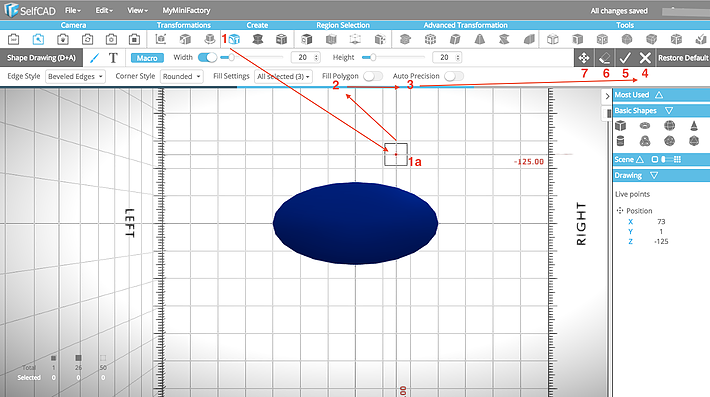
Task: Open the Corner Style Rounded dropdown
Action: click(182, 77)
